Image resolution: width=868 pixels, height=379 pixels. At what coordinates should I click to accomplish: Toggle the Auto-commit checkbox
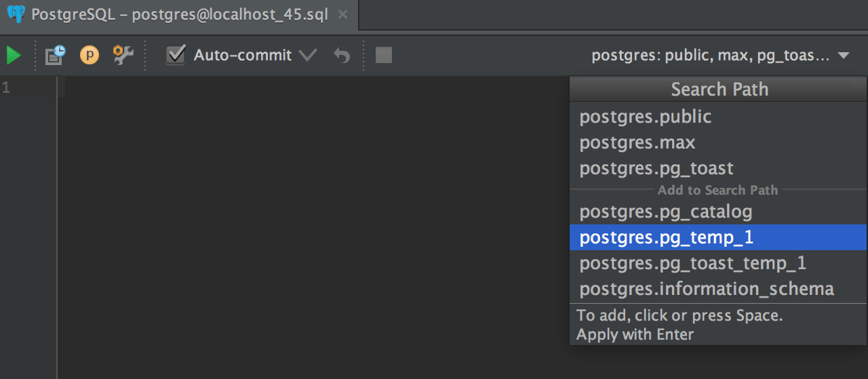(176, 55)
